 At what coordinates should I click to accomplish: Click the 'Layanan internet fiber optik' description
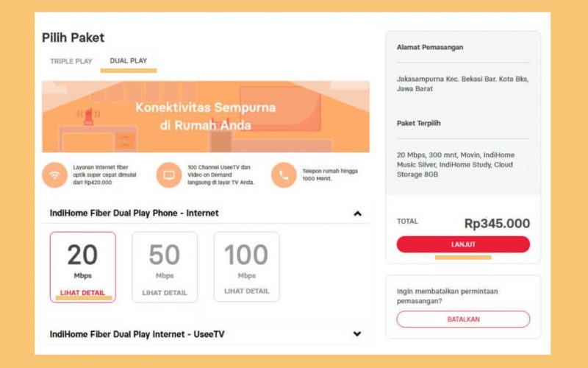(x=104, y=174)
